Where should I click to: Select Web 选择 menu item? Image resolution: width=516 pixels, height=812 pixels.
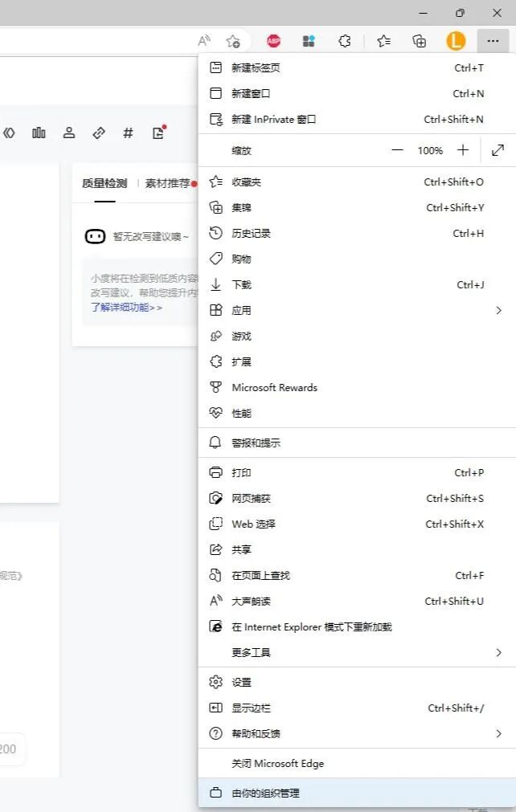(357, 524)
